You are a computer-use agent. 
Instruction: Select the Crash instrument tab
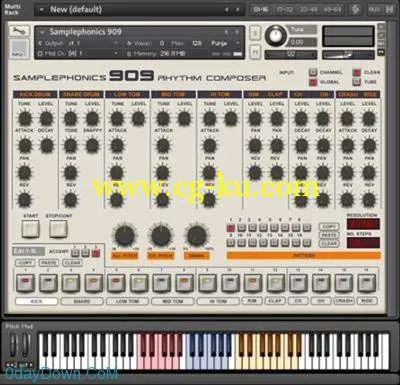(x=344, y=301)
